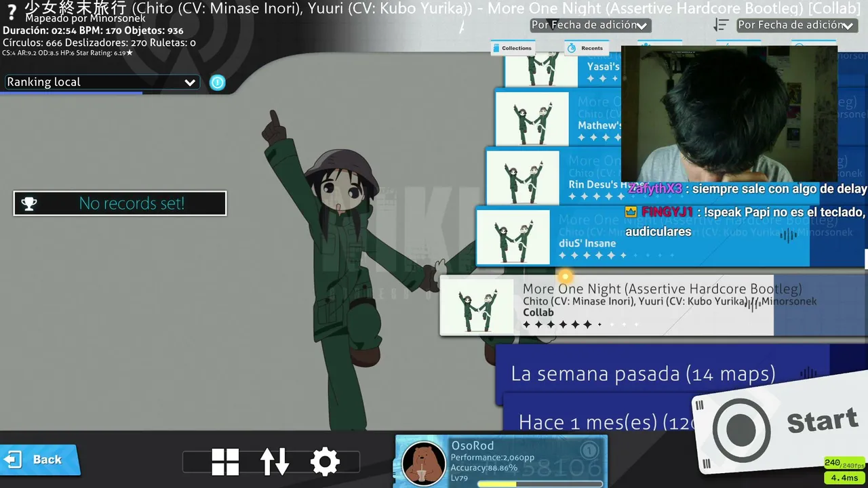
Task: Go back with the Back button
Action: 39,460
